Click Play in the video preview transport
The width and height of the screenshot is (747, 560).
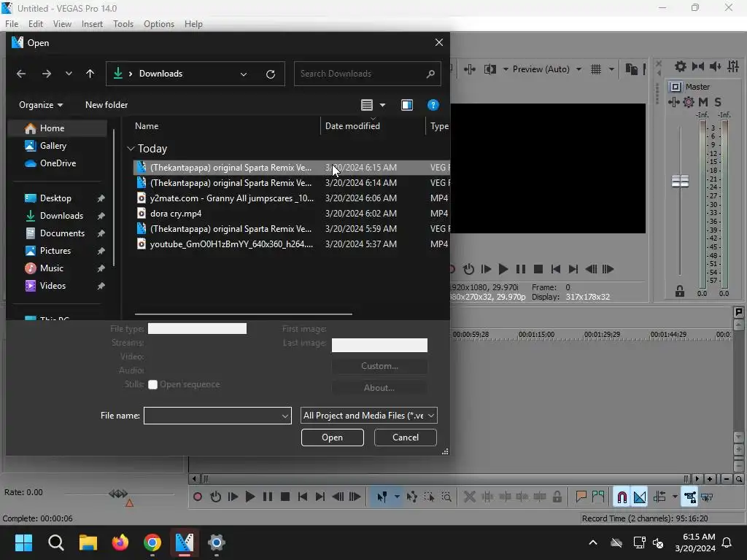pos(503,269)
